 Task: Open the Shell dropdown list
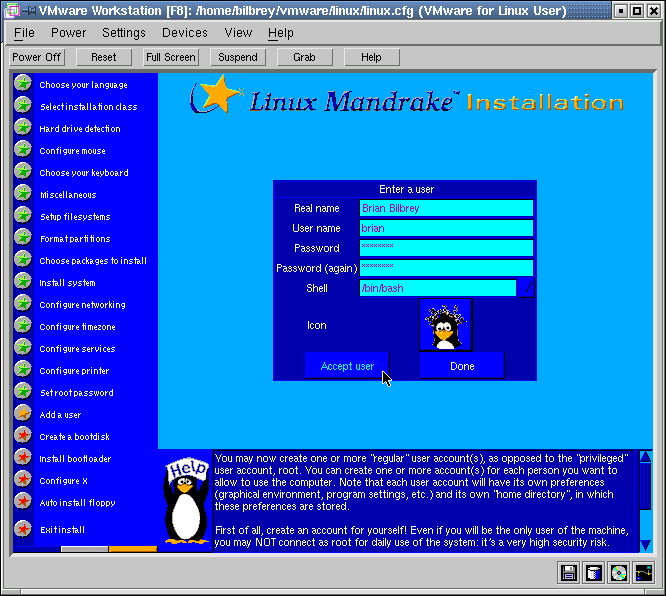tap(527, 288)
